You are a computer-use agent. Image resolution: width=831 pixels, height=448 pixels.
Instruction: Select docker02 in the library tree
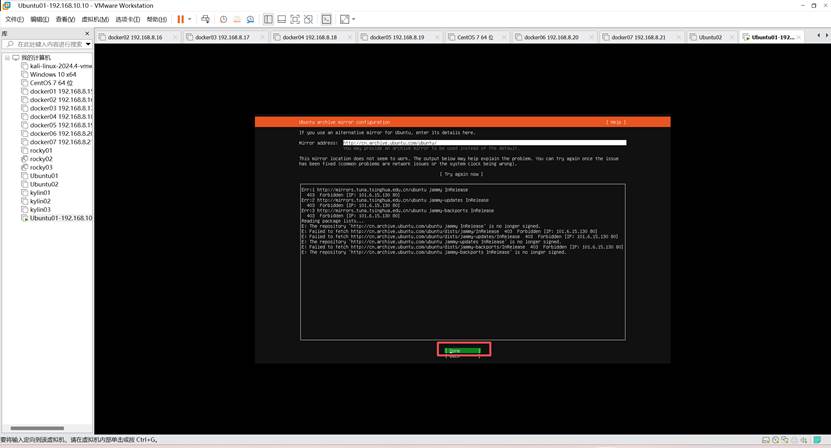(x=57, y=100)
